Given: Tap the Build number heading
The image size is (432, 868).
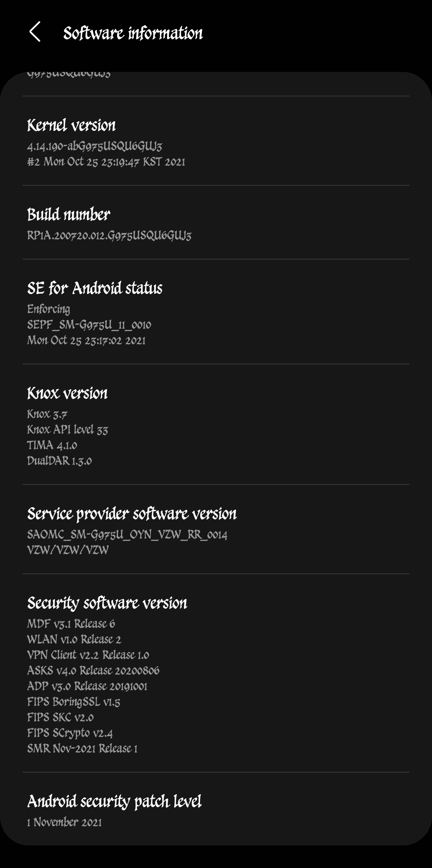Looking at the screenshot, I should 68,214.
